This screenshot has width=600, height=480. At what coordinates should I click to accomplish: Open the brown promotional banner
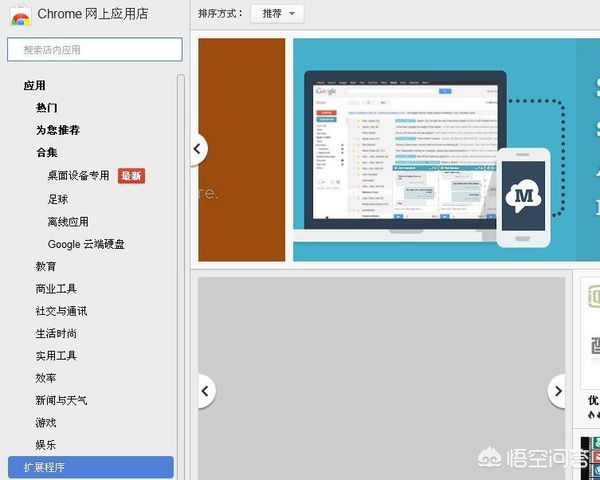pos(242,150)
